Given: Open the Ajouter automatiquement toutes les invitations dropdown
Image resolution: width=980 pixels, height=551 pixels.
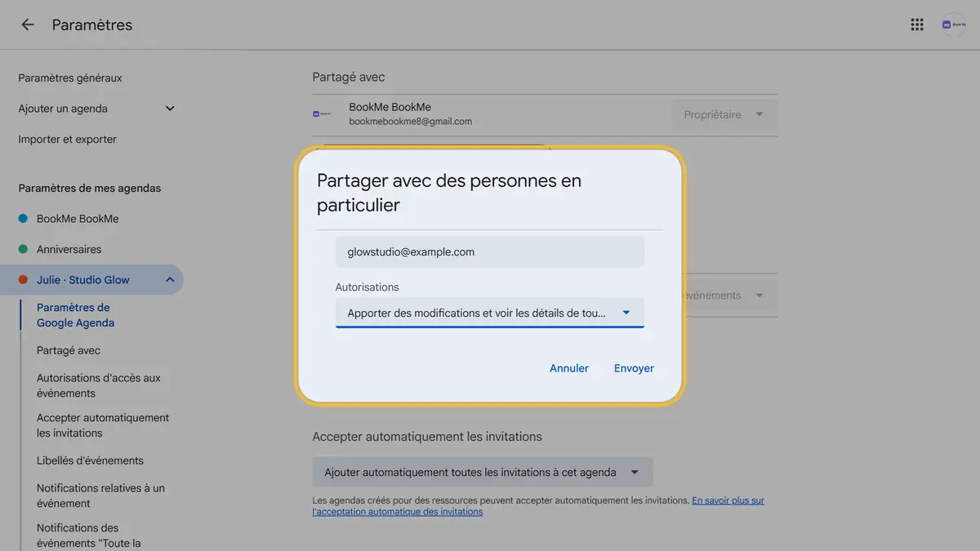Looking at the screenshot, I should pyautogui.click(x=483, y=472).
